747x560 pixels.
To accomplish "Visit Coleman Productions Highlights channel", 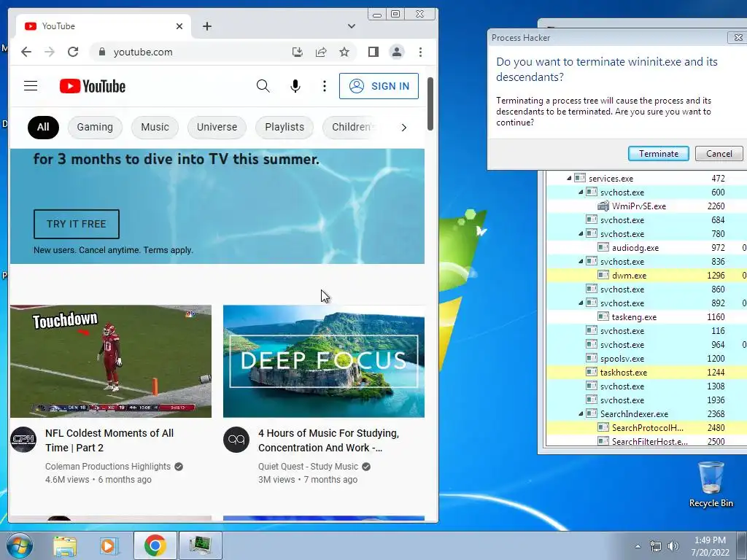I will coord(108,466).
